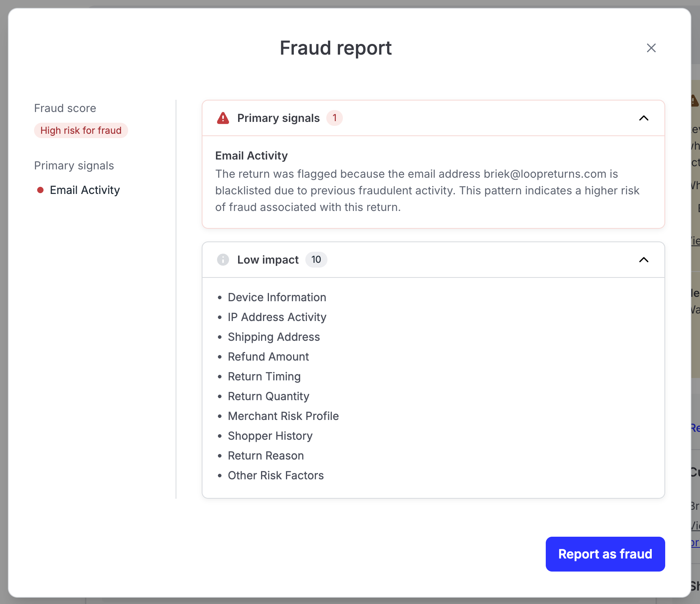Screen dimensions: 700x604
Task: Click the Primary signals sidebar label
Action: pyautogui.click(x=74, y=165)
